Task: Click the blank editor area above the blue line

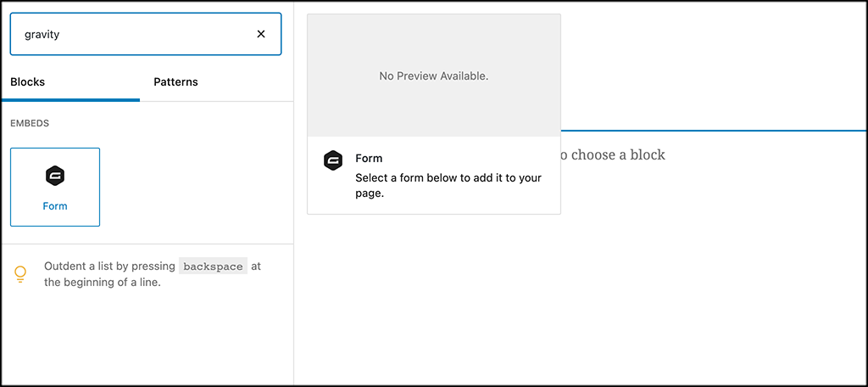Action: (x=712, y=68)
